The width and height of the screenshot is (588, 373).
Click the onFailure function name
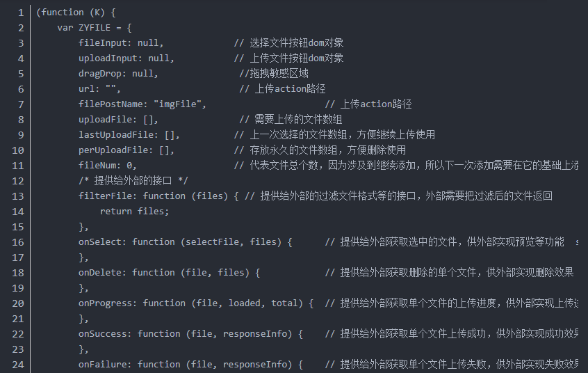point(105,365)
